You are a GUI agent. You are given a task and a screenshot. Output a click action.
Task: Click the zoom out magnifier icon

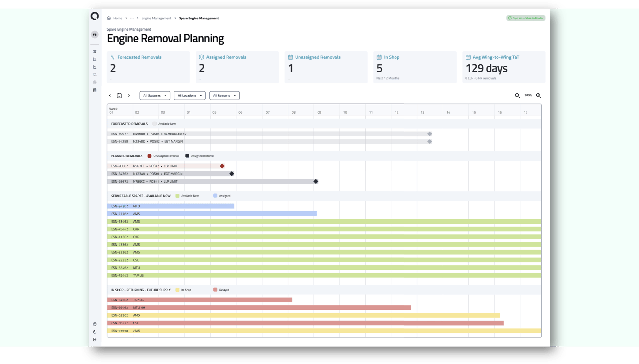click(x=517, y=95)
